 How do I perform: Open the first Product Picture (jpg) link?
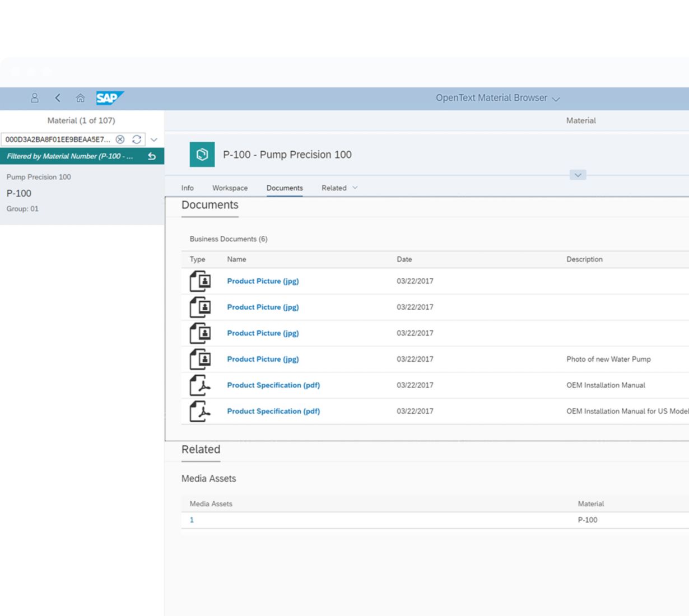[x=263, y=281]
